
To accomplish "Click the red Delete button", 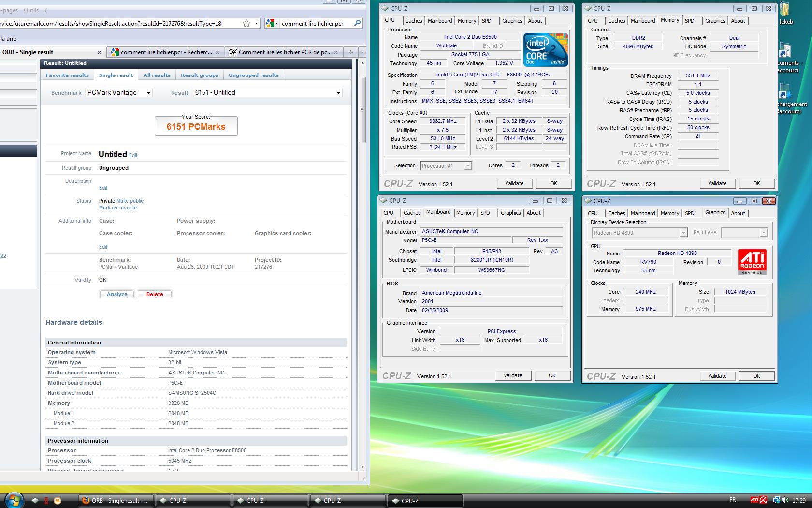I will coord(155,294).
